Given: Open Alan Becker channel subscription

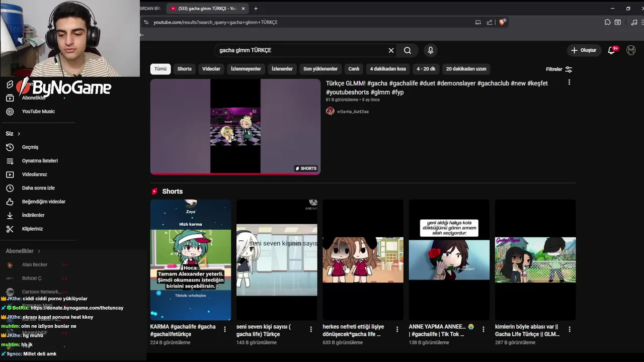Looking at the screenshot, I should [x=35, y=264].
